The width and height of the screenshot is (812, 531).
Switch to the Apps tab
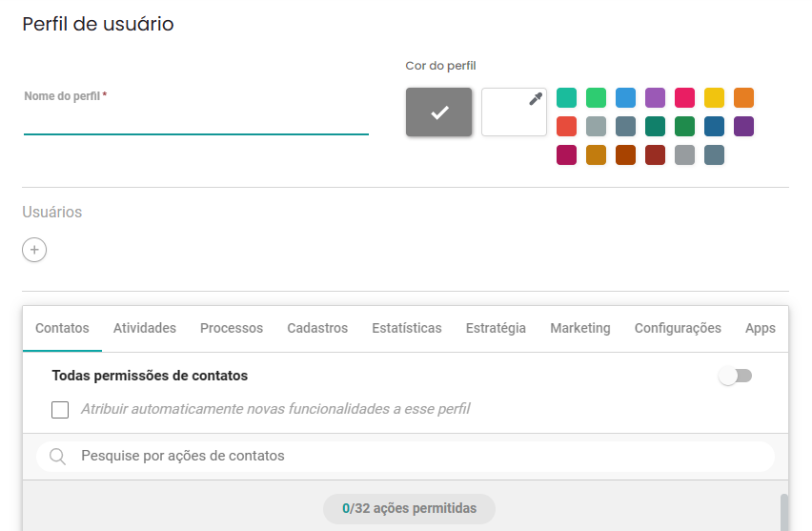pyautogui.click(x=760, y=328)
